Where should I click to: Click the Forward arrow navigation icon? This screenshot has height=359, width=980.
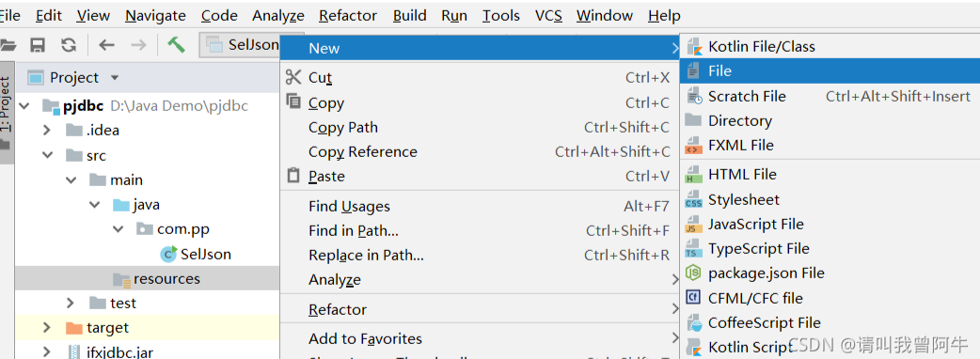138,45
